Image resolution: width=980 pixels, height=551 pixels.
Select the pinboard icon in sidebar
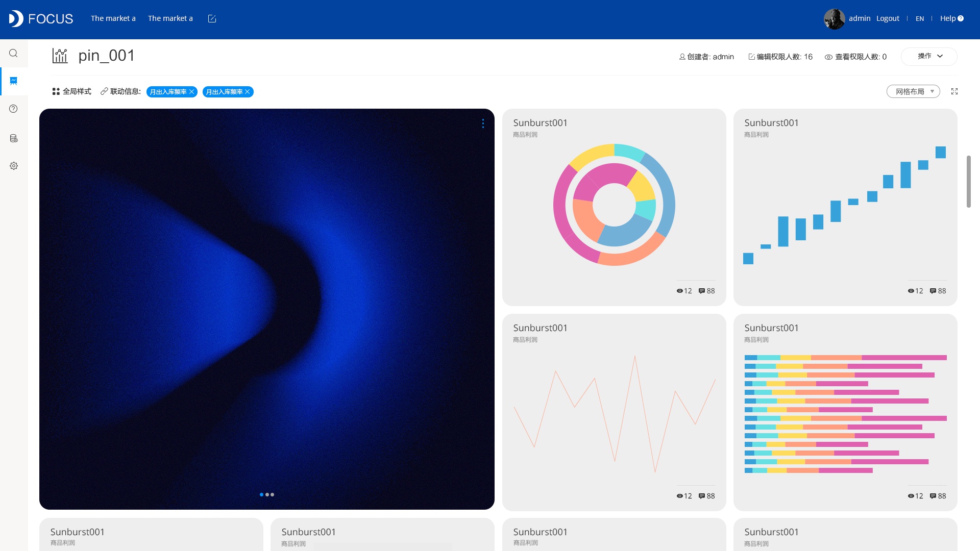14,81
